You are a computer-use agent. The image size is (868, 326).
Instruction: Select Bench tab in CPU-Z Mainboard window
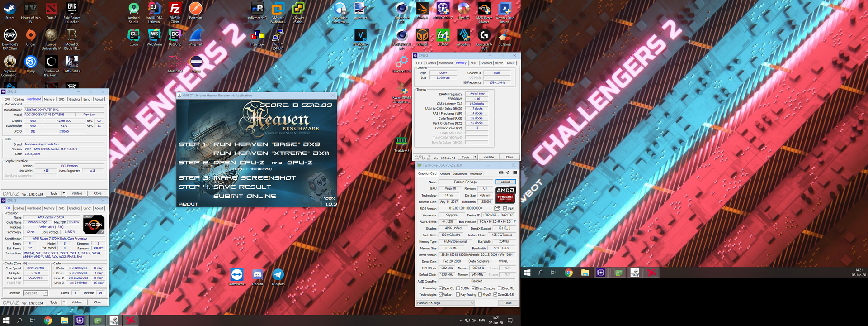[x=87, y=100]
